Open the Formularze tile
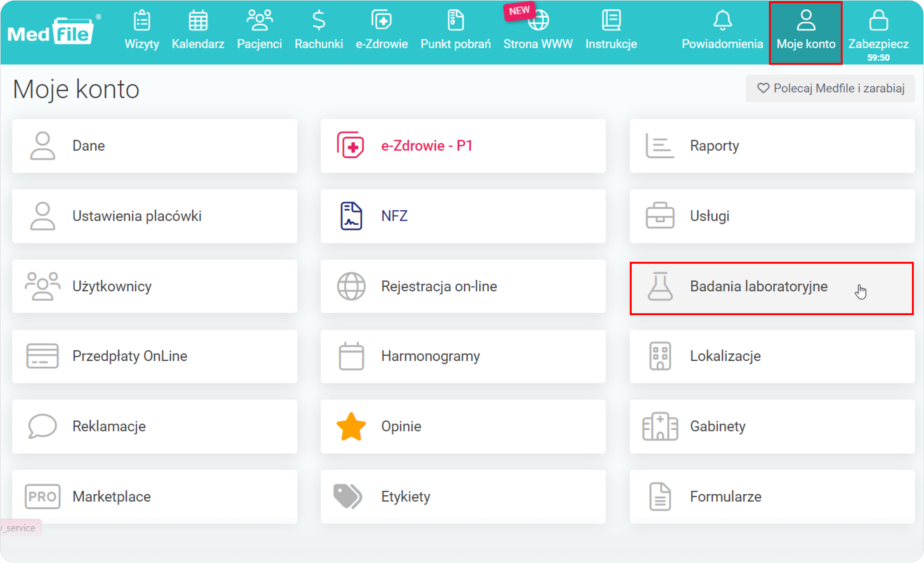 [x=772, y=496]
